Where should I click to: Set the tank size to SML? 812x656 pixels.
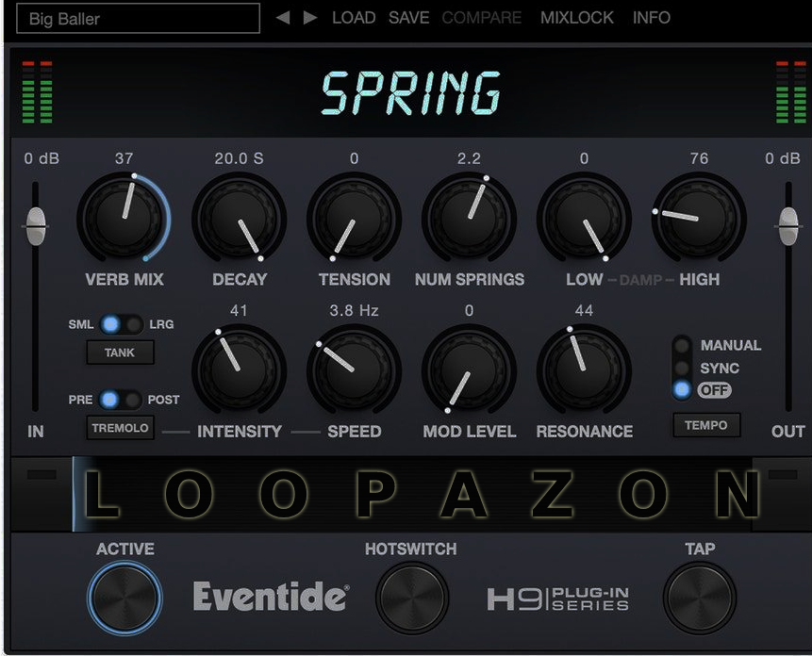point(110,324)
